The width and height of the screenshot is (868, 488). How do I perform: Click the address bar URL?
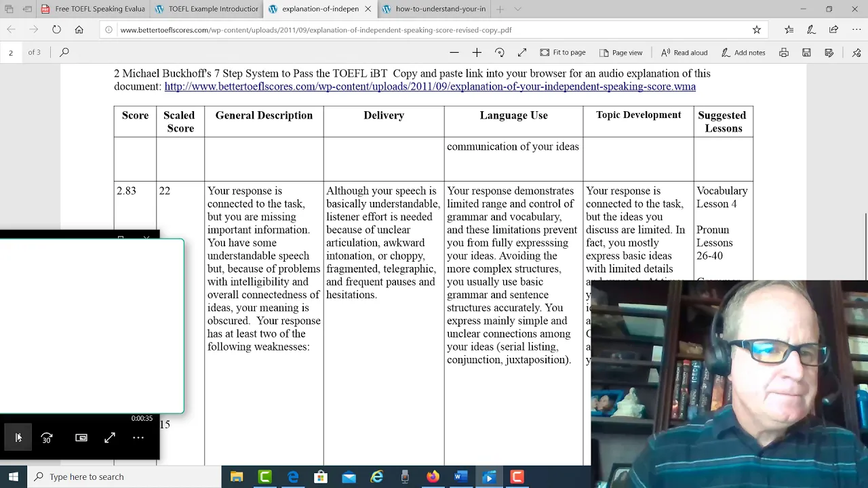(316, 30)
